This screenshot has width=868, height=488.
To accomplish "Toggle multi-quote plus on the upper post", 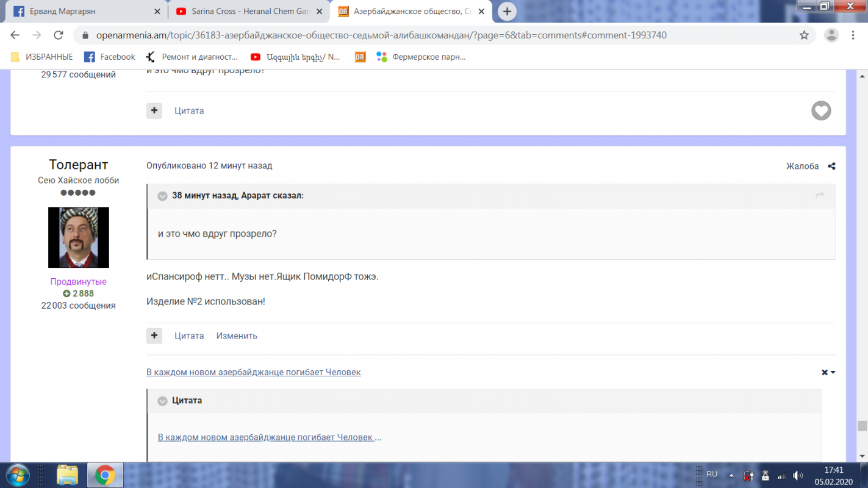I will click(154, 110).
